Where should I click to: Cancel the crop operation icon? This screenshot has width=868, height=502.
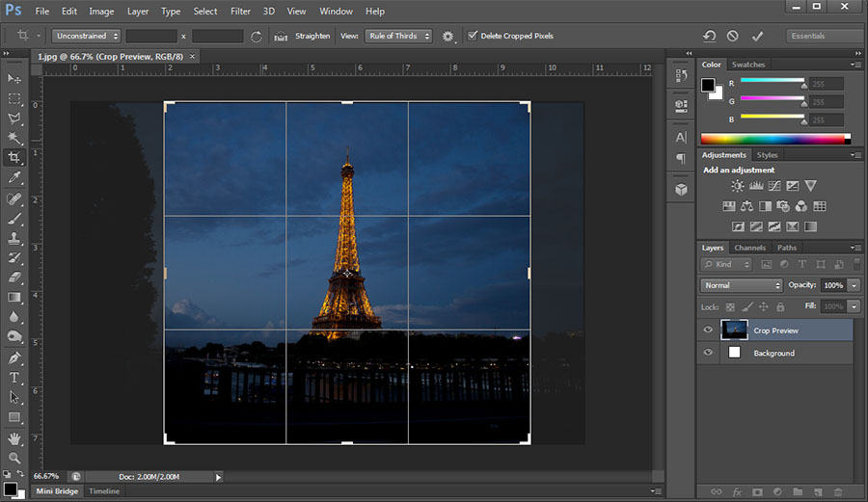[733, 37]
